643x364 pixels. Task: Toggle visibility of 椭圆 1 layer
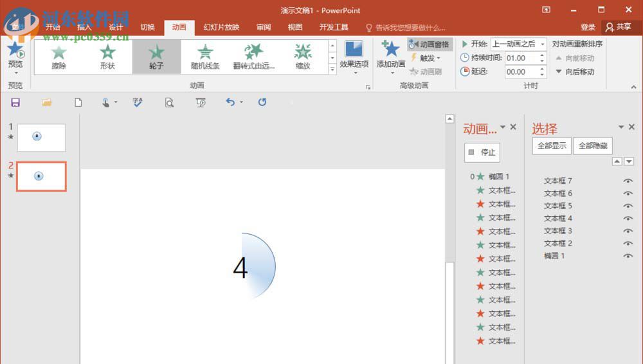click(x=628, y=256)
